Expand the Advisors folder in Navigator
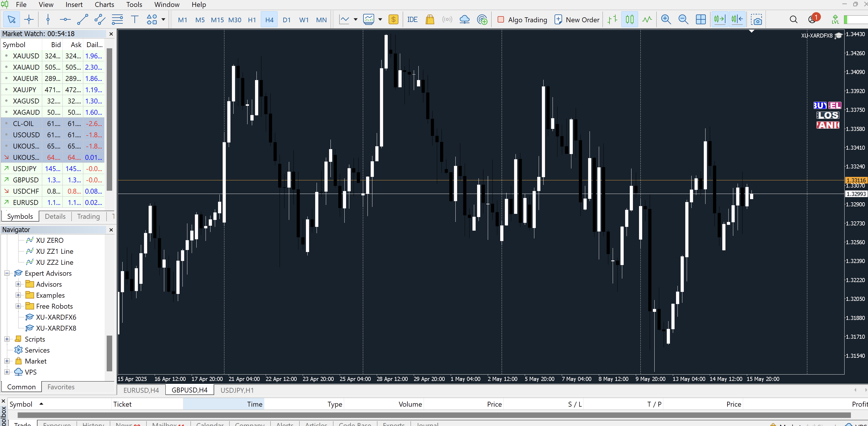The height and width of the screenshot is (426, 868). pyautogui.click(x=18, y=284)
